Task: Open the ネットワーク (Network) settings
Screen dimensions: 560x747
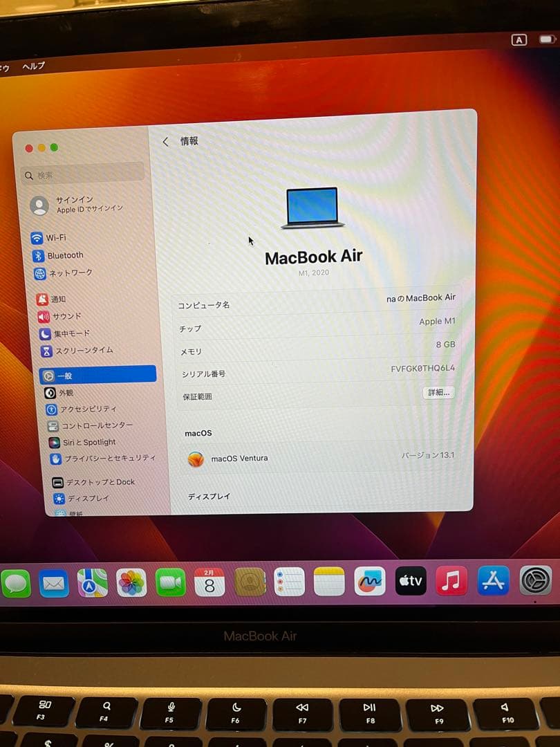Action: point(64,273)
